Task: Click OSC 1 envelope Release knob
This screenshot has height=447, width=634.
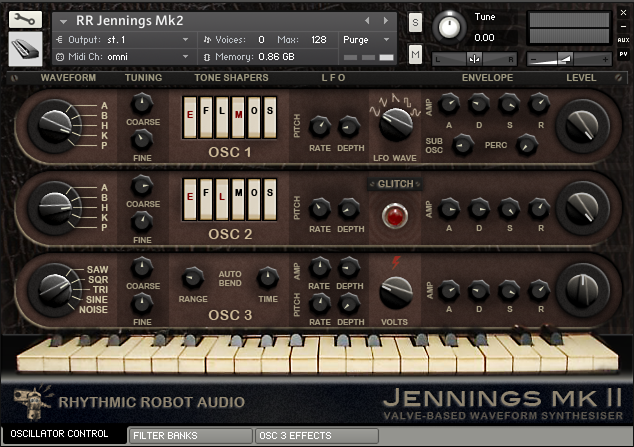Action: pyautogui.click(x=539, y=104)
